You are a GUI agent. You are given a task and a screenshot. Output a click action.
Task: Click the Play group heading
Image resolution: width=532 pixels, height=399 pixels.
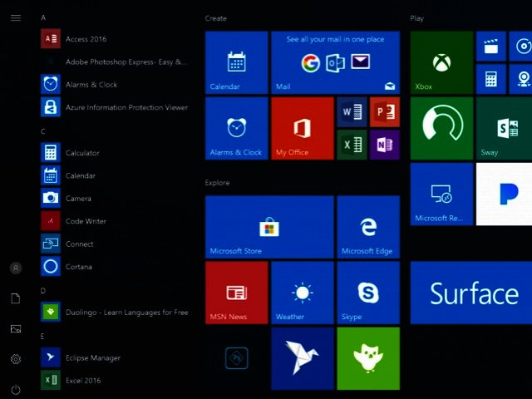click(x=416, y=18)
